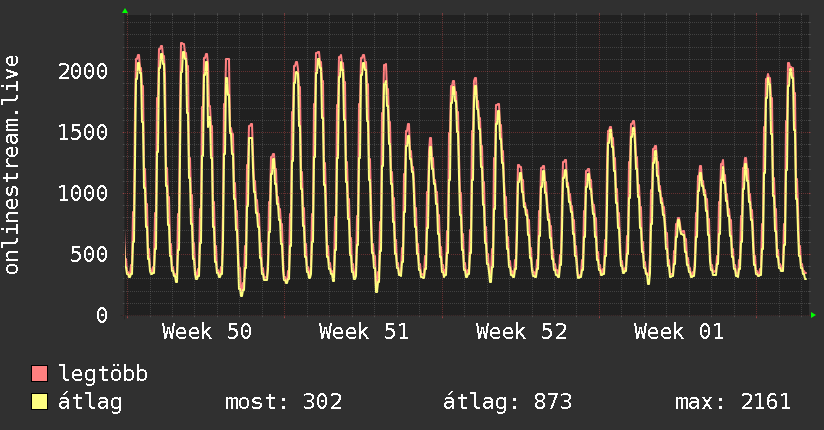This screenshot has width=824, height=430.
Task: Click the Week 01 axis label
Action: [679, 332]
